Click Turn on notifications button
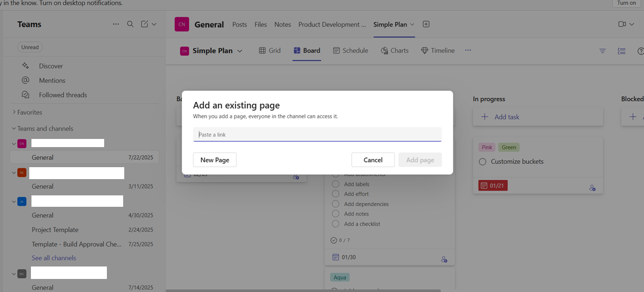The height and width of the screenshot is (292, 644). tap(627, 3)
